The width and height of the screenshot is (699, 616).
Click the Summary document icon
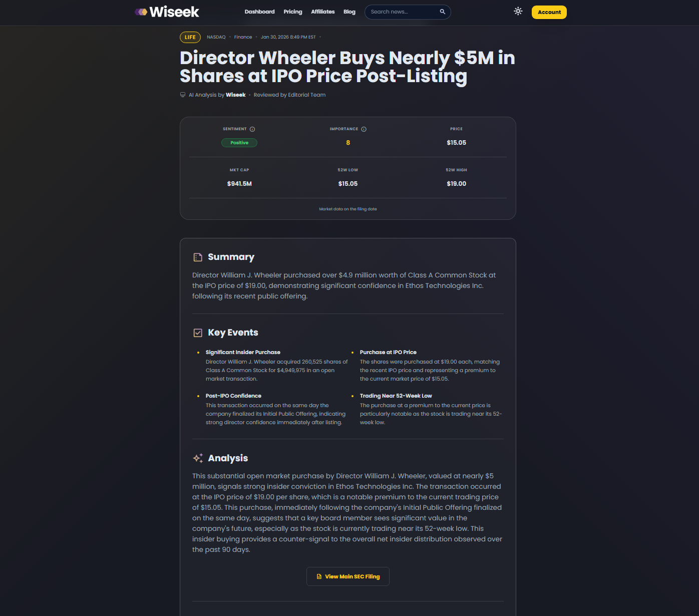(x=197, y=256)
